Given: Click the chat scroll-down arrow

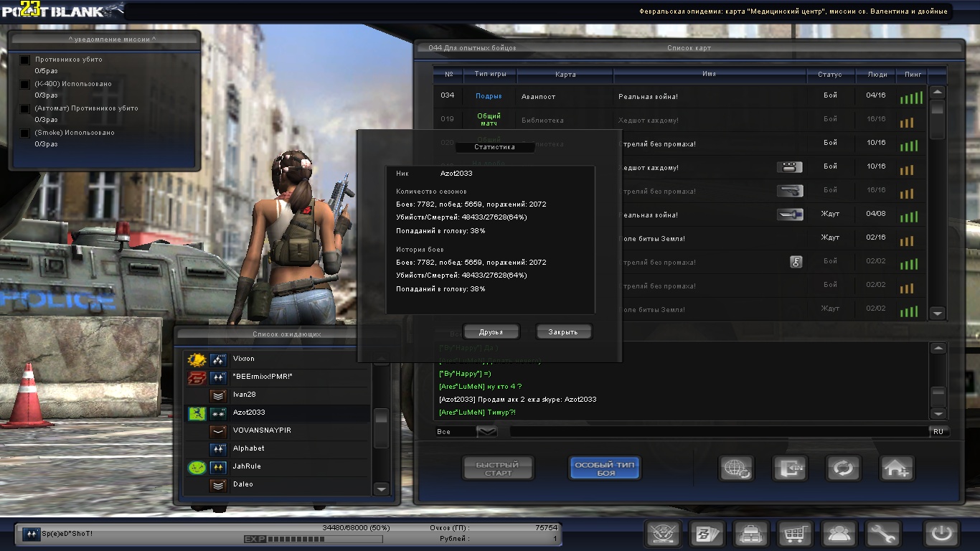Looking at the screenshot, I should (938, 413).
